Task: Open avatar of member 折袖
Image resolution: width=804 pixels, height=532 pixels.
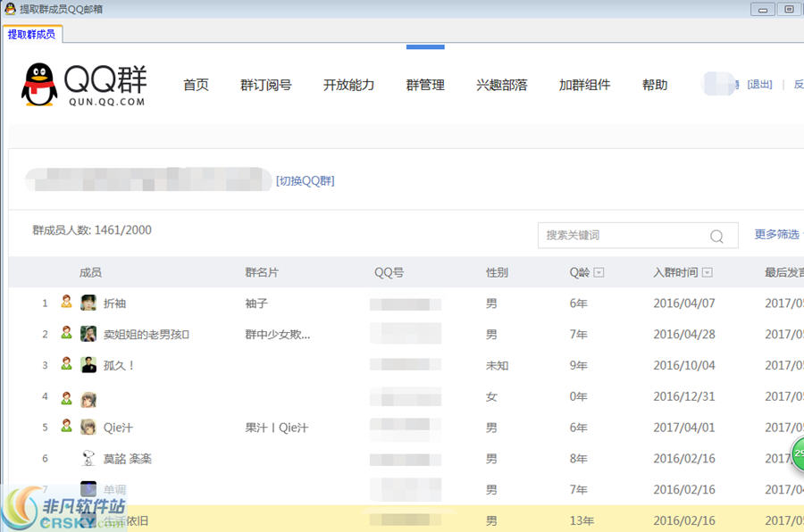Action: pyautogui.click(x=88, y=303)
